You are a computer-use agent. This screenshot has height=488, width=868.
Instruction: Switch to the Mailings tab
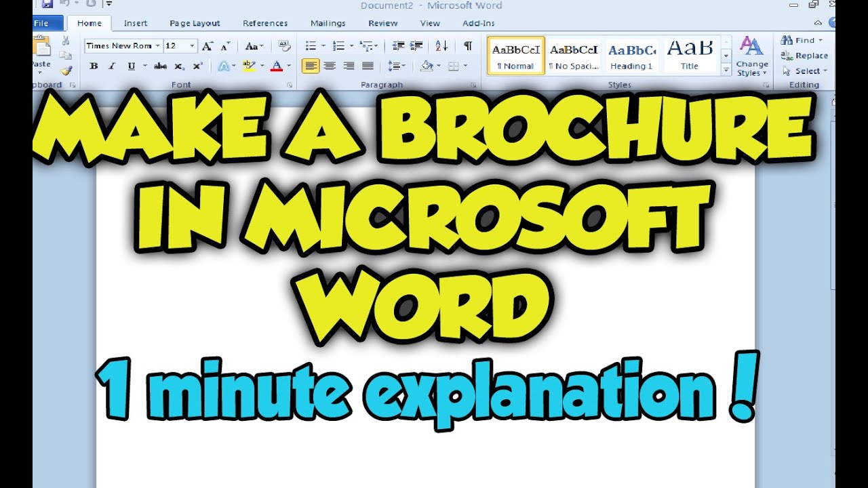[x=328, y=23]
